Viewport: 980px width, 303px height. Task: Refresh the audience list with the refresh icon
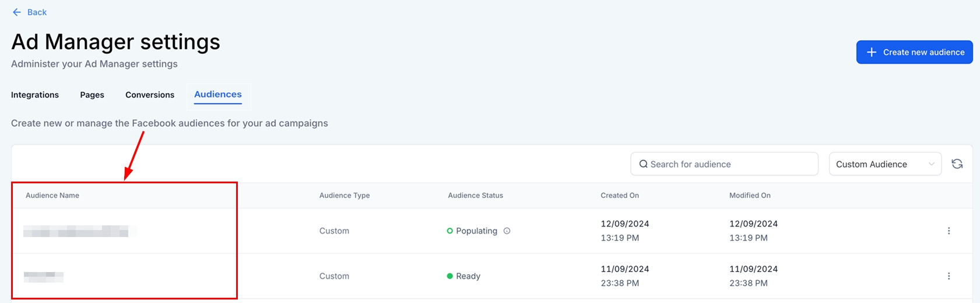(957, 164)
